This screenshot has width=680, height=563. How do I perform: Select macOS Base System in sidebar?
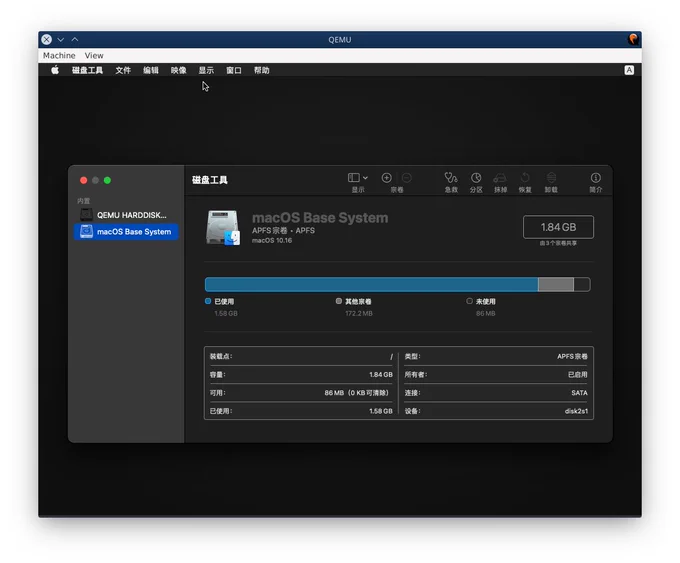[126, 232]
